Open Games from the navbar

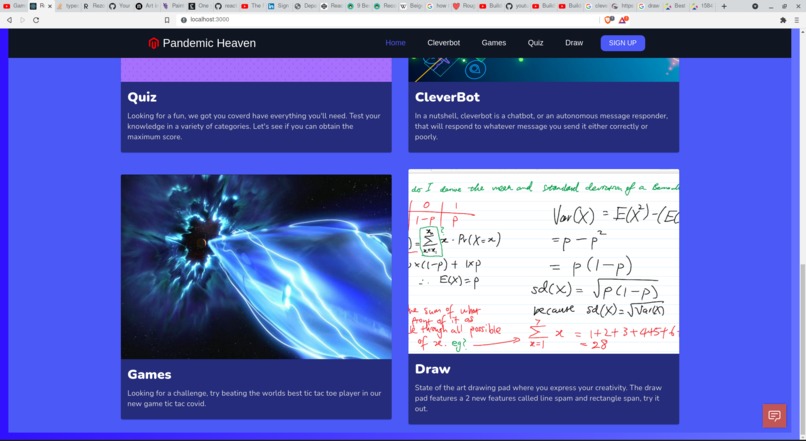click(493, 43)
